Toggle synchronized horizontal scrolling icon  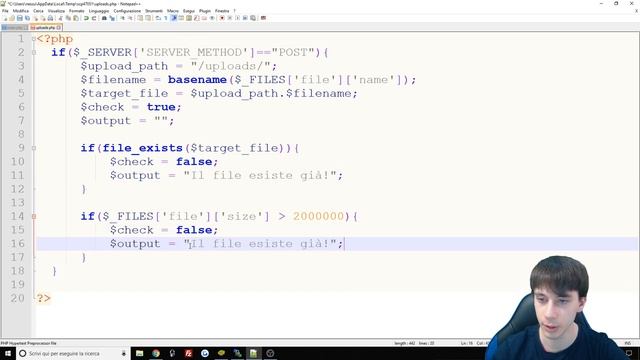pos(149,18)
